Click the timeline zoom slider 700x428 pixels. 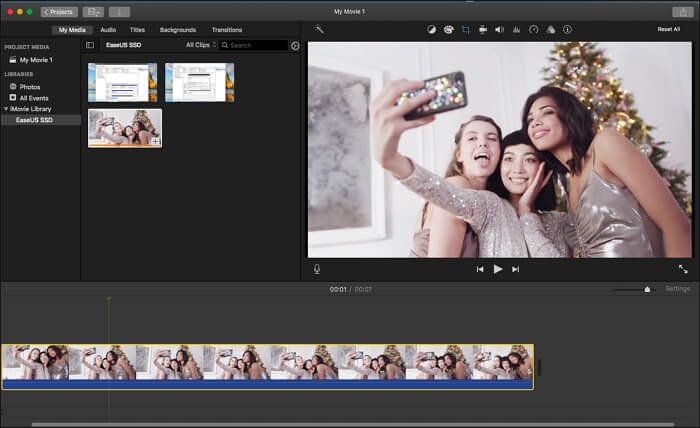[647, 289]
